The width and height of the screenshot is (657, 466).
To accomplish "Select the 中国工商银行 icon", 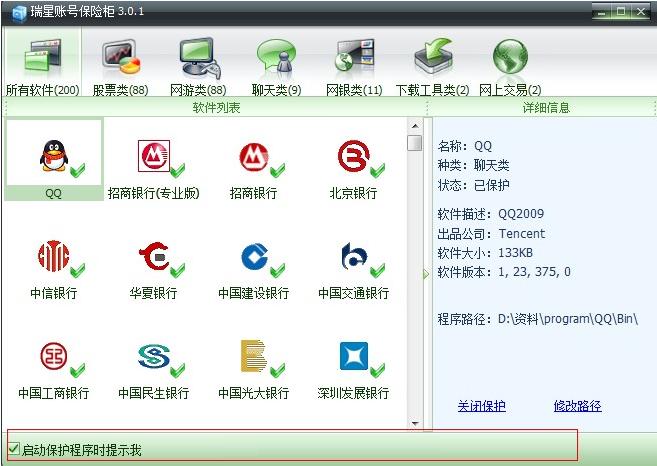I will 54,356.
